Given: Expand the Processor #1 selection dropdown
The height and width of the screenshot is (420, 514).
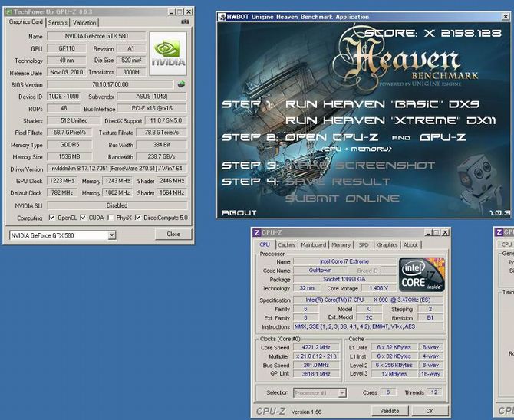Looking at the screenshot, I should coord(342,393).
